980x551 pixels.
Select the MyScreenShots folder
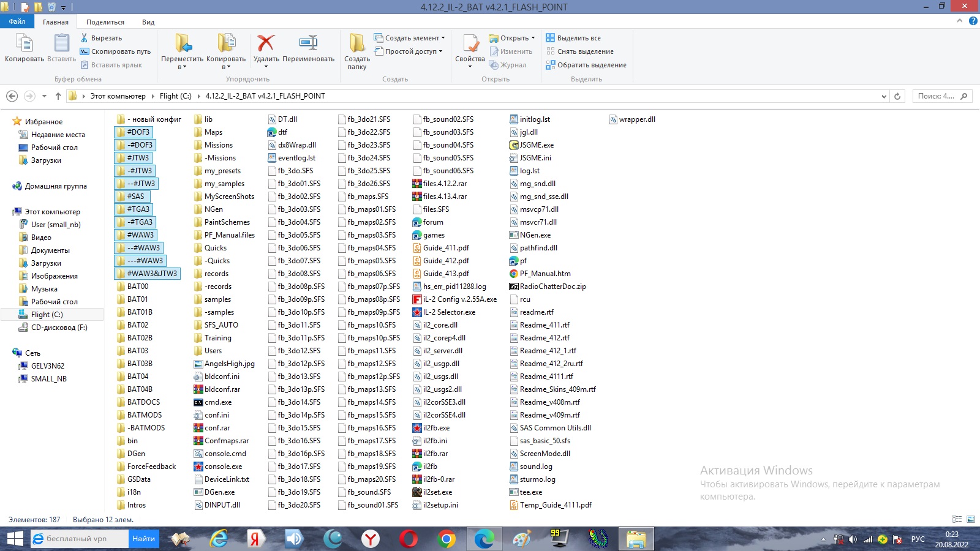click(x=224, y=197)
